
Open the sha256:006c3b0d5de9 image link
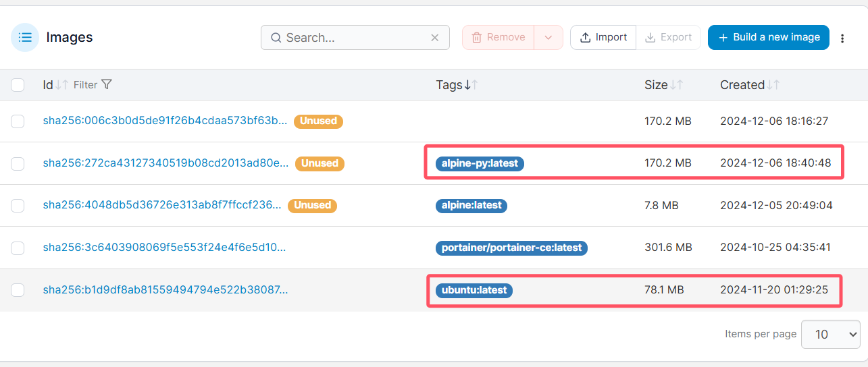(165, 121)
